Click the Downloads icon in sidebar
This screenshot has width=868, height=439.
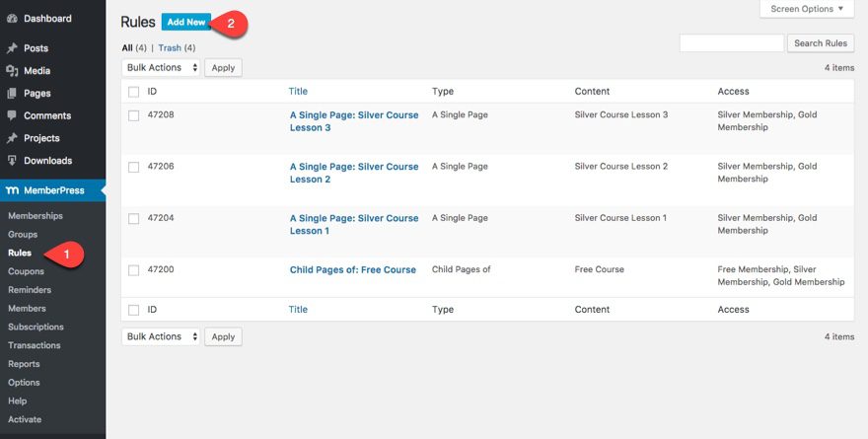click(13, 161)
